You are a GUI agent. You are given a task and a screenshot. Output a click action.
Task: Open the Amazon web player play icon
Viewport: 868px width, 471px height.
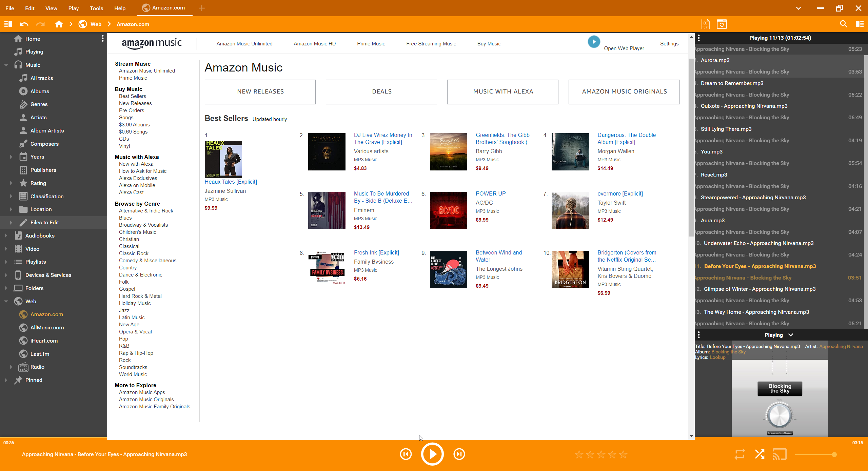[594, 42]
